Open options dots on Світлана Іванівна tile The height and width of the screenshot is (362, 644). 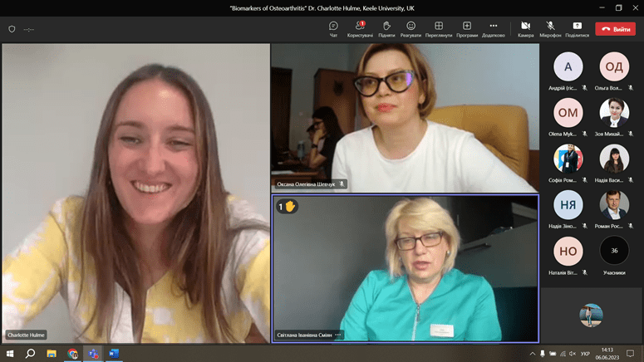tap(338, 335)
